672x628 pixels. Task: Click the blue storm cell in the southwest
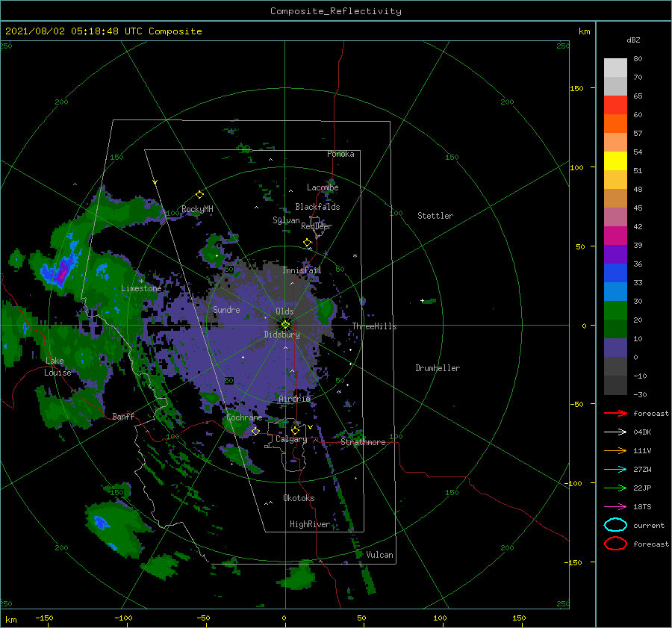coord(101,523)
